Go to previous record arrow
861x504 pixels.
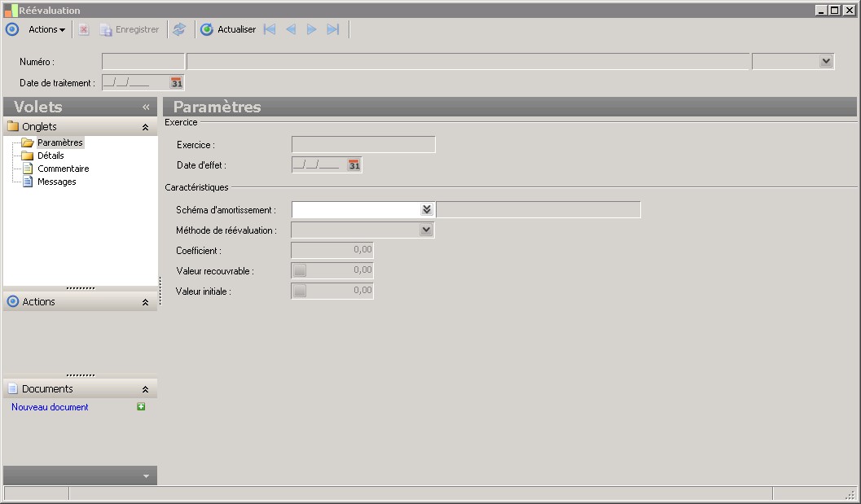(291, 29)
